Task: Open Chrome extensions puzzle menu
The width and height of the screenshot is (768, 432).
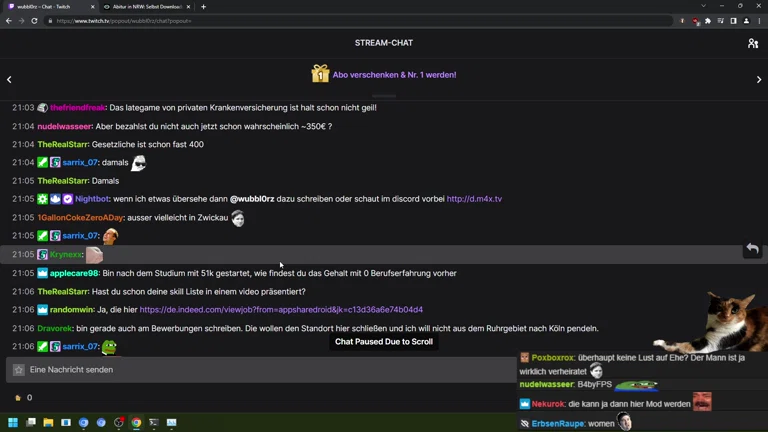Action: (x=708, y=21)
